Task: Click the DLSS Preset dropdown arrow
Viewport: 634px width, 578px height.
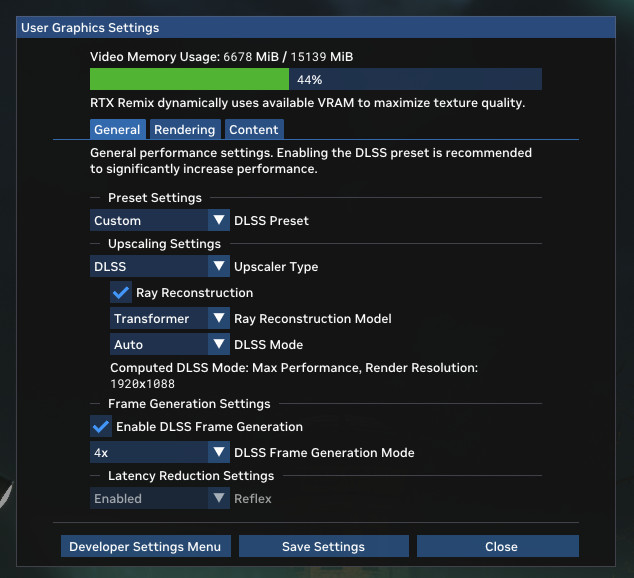Action: pos(219,220)
